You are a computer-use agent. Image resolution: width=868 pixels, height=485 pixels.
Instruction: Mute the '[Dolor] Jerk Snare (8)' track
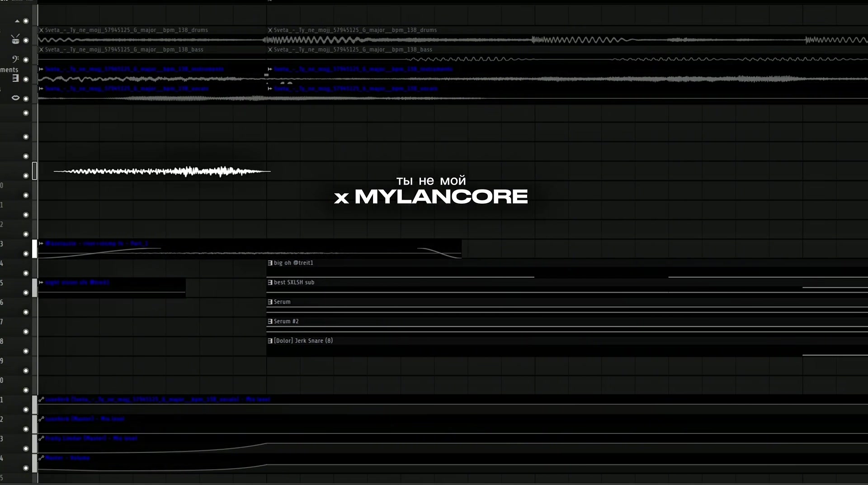click(26, 351)
